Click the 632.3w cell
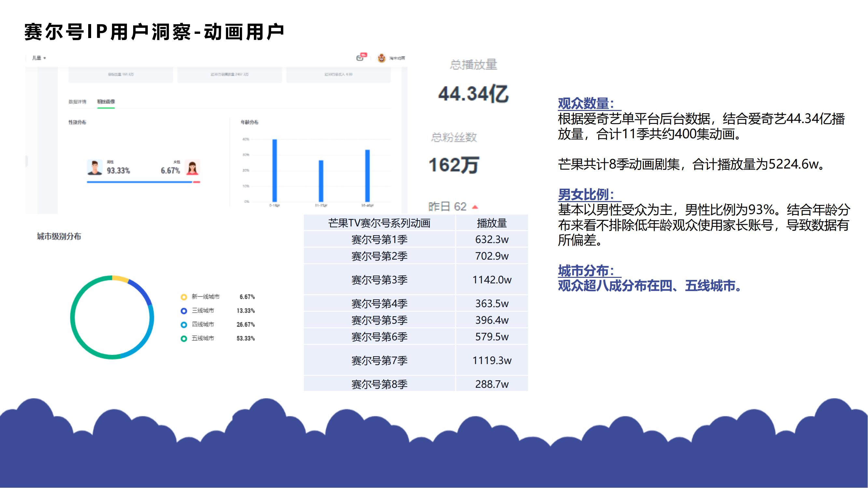The image size is (868, 488). (492, 239)
